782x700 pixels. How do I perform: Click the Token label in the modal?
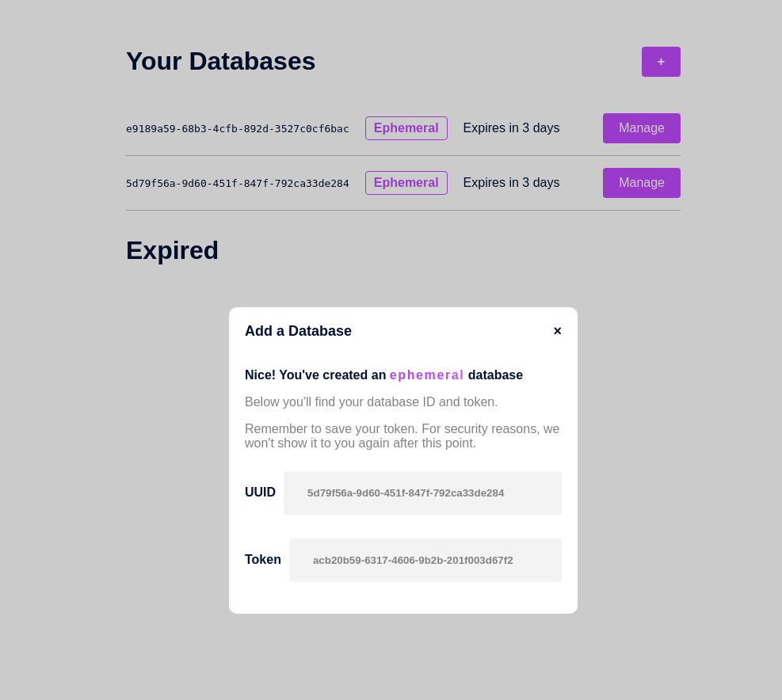(262, 560)
